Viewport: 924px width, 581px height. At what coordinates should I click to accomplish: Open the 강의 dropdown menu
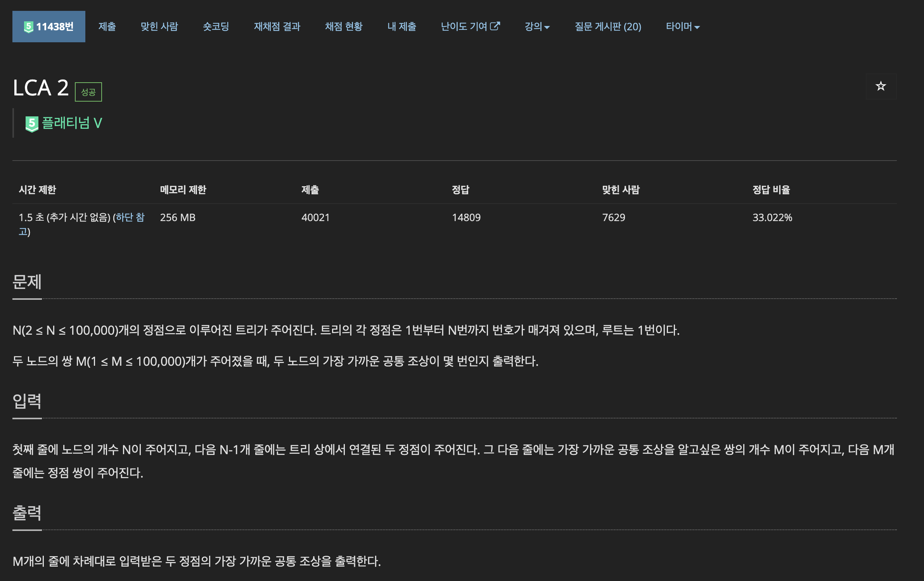coord(537,26)
